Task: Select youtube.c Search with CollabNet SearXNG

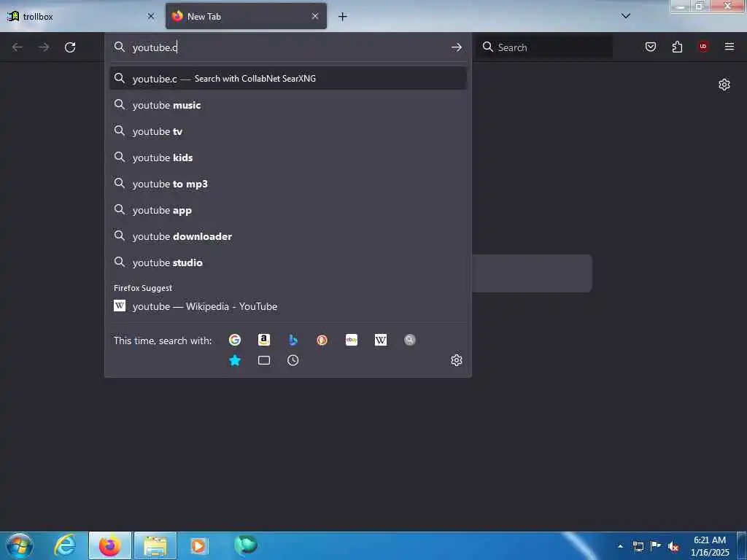Action: 287,79
